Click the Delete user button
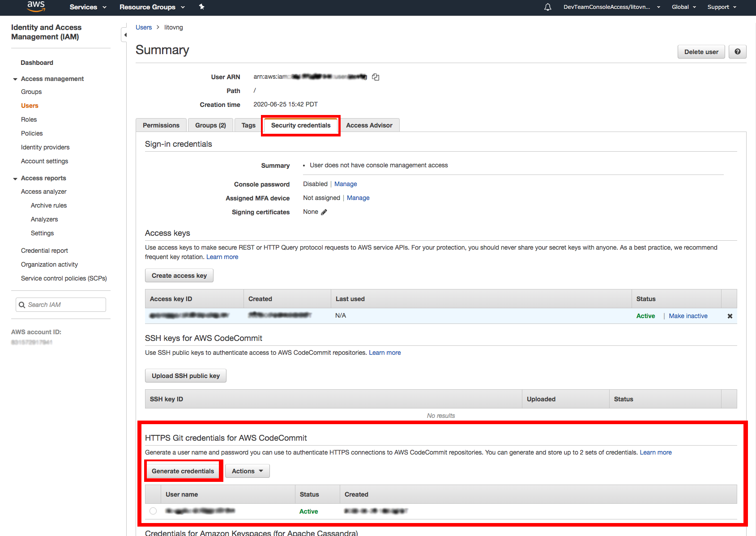This screenshot has width=756, height=536. [701, 52]
